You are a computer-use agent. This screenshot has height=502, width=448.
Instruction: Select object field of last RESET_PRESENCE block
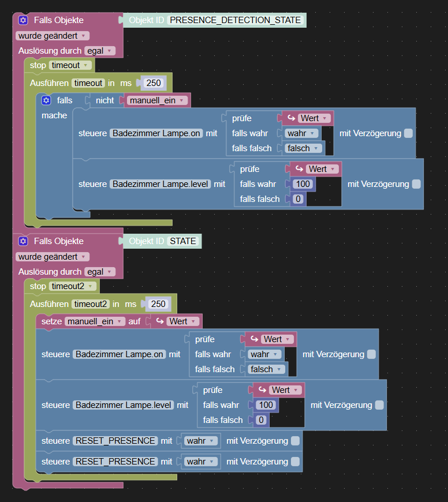pyautogui.click(x=115, y=462)
